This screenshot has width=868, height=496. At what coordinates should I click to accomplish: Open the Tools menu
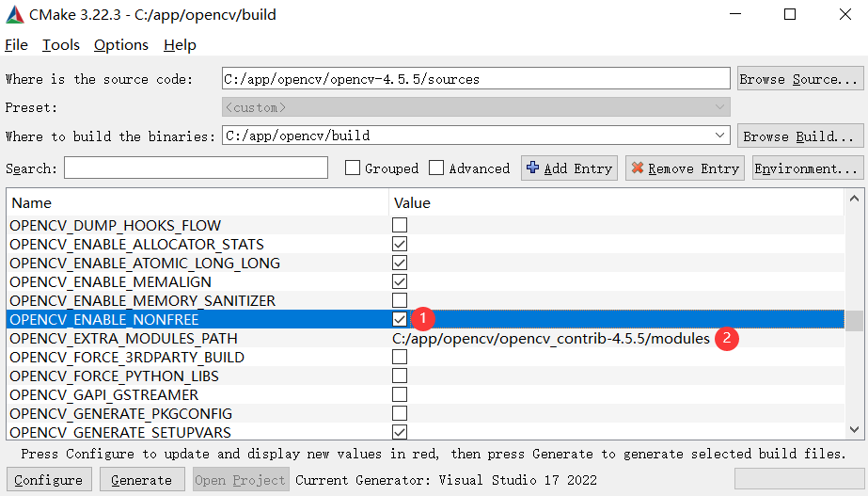pyautogui.click(x=61, y=45)
